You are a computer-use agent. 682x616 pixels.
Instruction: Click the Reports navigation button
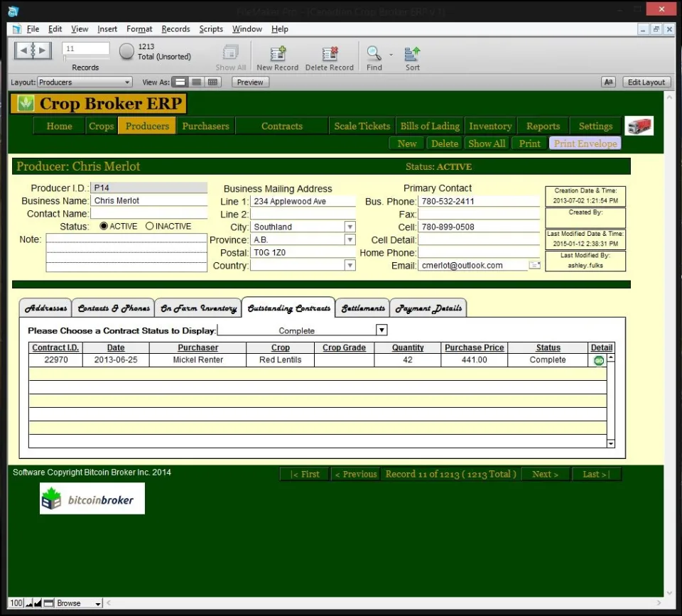543,126
